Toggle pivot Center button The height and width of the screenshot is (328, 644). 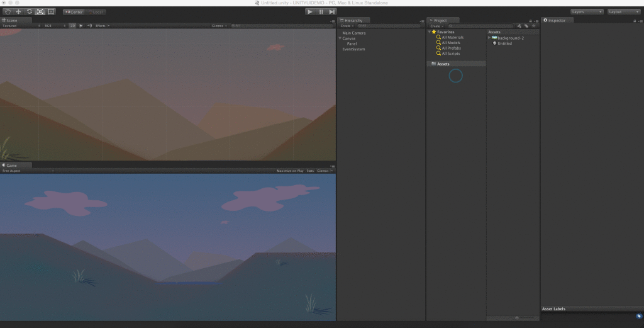point(74,12)
